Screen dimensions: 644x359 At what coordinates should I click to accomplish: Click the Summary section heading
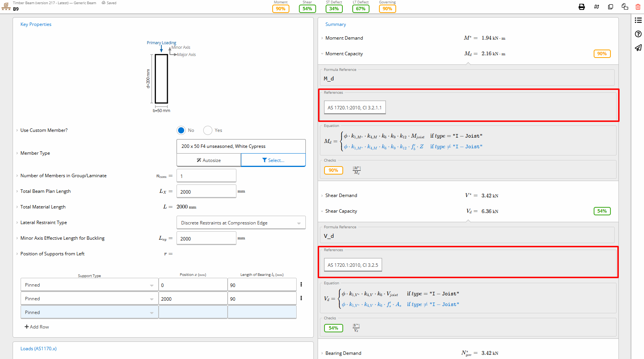point(336,24)
